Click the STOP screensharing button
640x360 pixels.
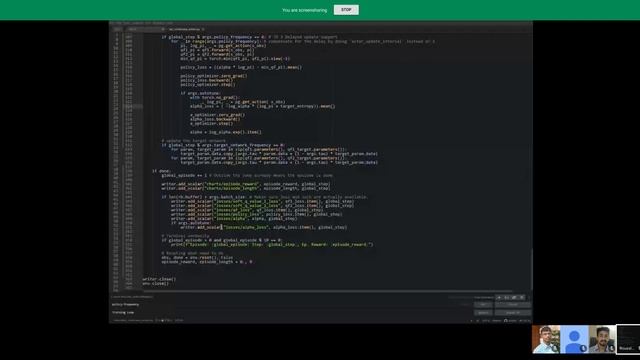[346, 10]
